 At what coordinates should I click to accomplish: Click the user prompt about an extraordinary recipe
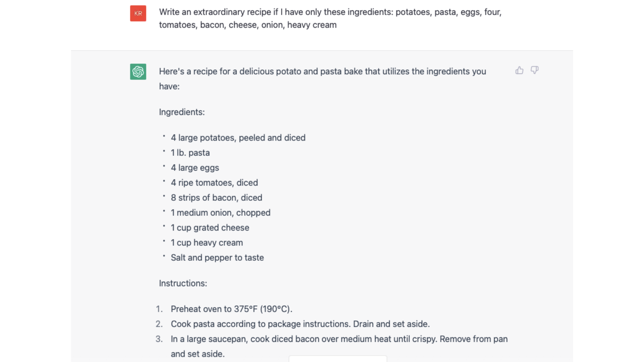tap(330, 18)
